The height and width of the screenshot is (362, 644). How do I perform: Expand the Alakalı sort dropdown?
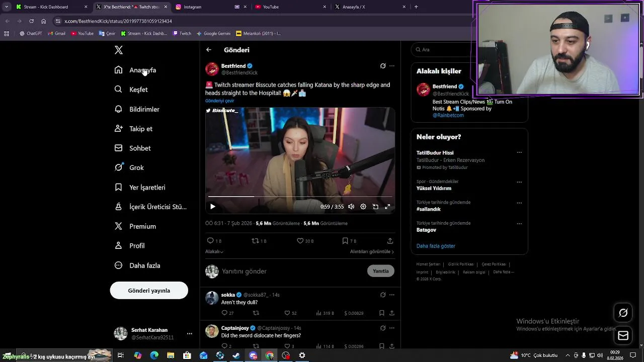[x=214, y=251]
